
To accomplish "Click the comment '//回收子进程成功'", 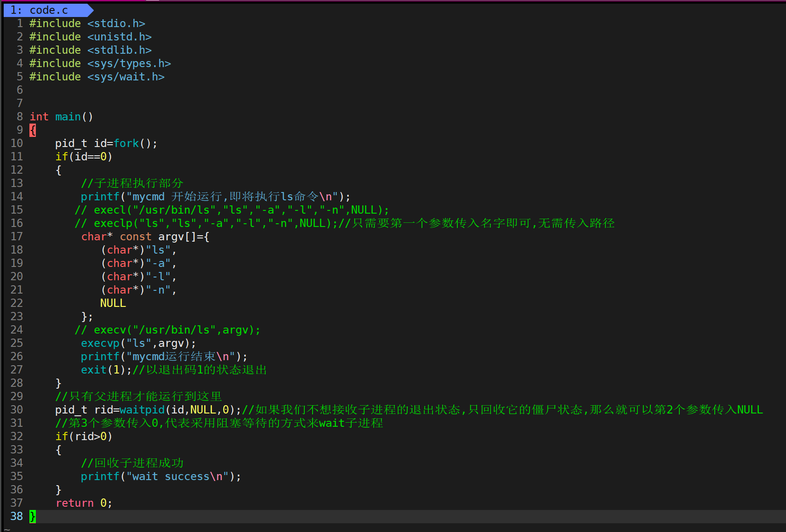I will pos(132,463).
